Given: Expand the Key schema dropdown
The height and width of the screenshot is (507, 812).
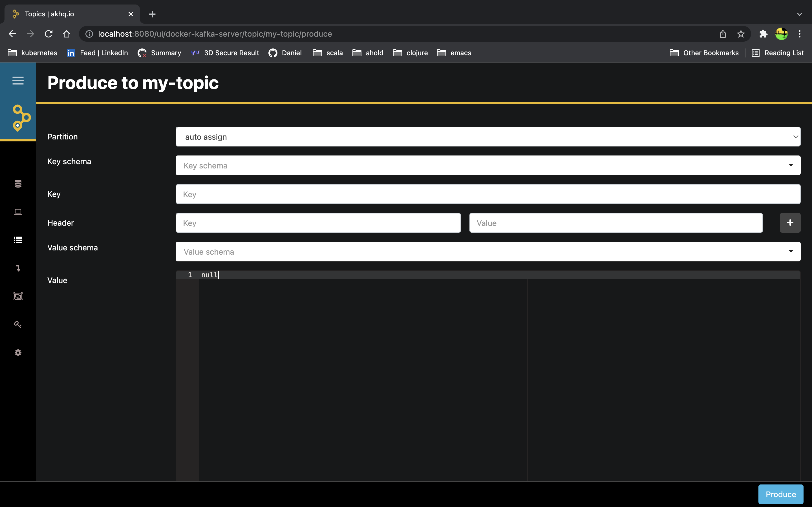Looking at the screenshot, I should point(487,165).
